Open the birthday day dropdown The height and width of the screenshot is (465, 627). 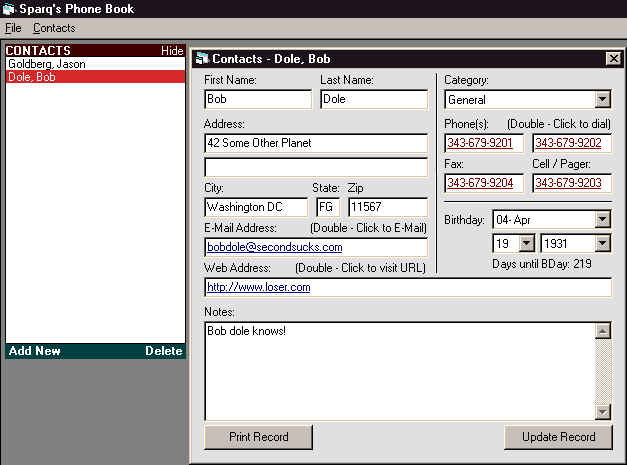point(526,243)
